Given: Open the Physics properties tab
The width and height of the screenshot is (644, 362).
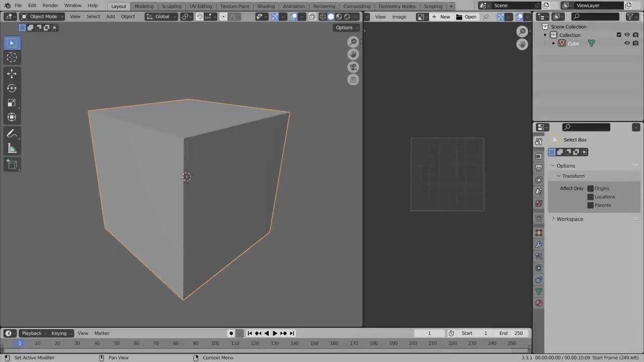Looking at the screenshot, I should click(x=539, y=268).
